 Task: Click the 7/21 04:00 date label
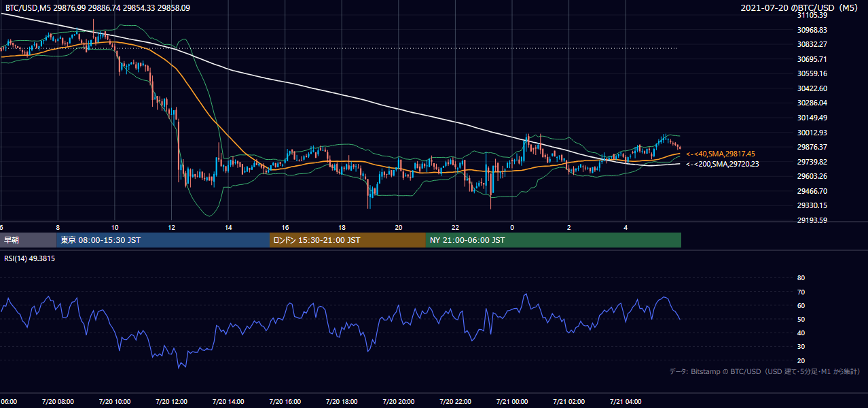[x=626, y=402]
